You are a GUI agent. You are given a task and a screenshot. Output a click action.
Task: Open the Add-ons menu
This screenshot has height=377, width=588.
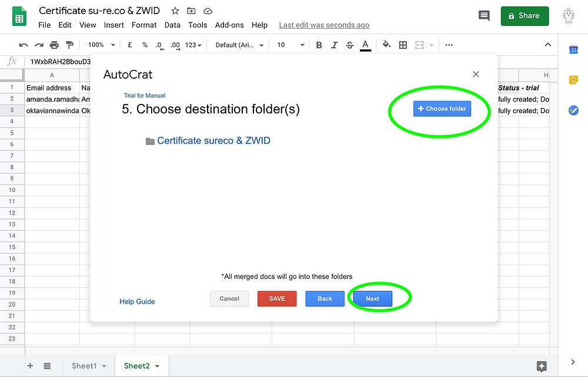pyautogui.click(x=229, y=25)
